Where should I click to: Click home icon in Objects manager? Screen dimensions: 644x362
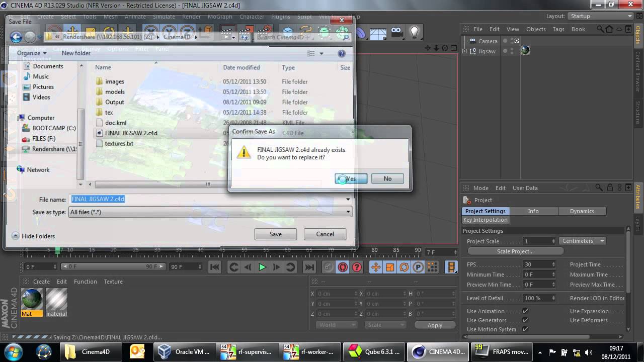click(609, 29)
